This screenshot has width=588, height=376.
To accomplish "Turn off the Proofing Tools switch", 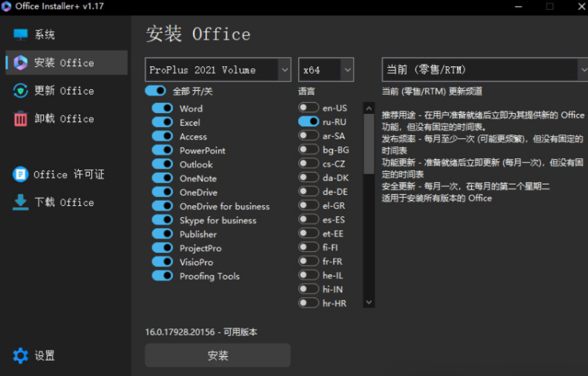I will pyautogui.click(x=162, y=276).
